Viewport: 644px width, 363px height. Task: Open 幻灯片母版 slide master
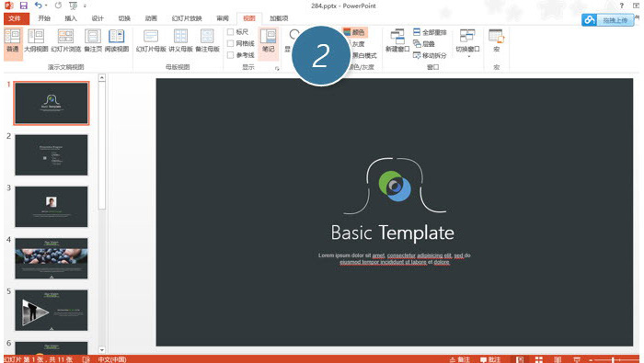pyautogui.click(x=151, y=40)
